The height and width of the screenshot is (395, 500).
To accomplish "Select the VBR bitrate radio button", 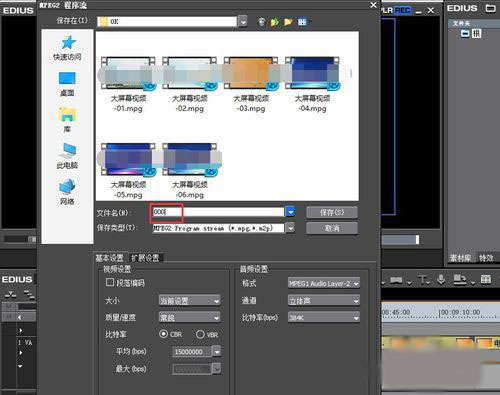I will point(200,334).
